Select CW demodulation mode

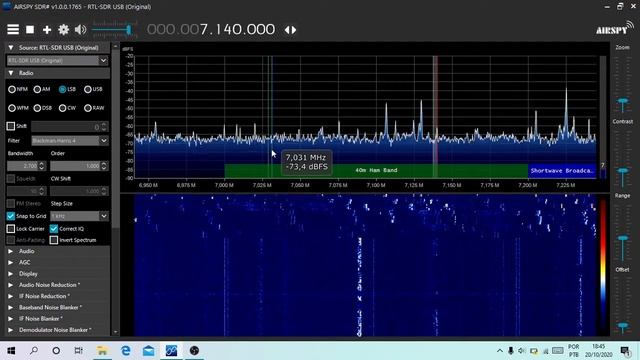(x=62, y=108)
